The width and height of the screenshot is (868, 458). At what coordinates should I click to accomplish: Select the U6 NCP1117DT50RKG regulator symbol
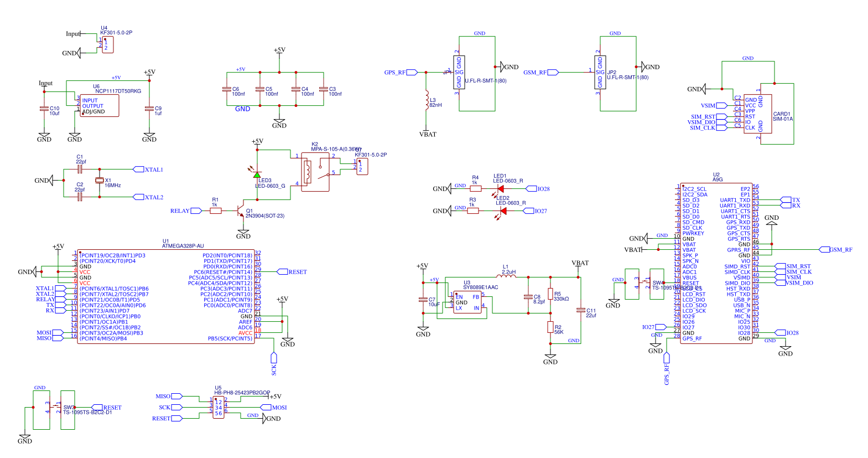click(100, 105)
